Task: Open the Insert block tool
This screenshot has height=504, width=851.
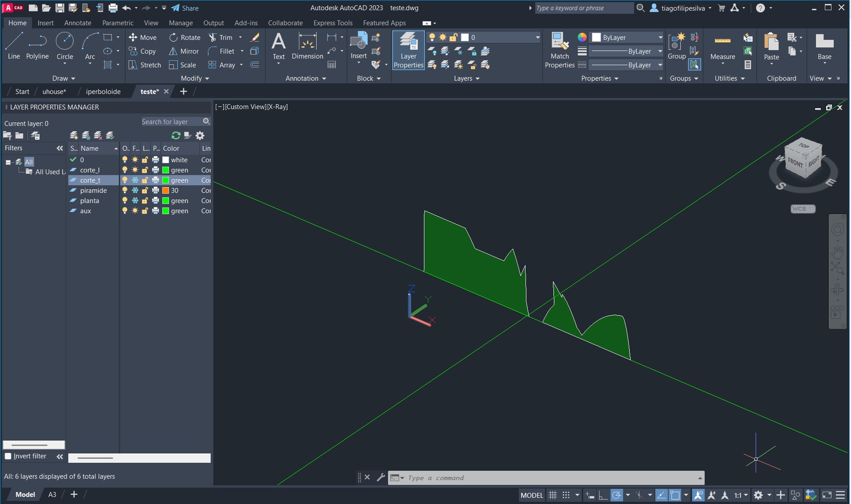Action: click(358, 46)
